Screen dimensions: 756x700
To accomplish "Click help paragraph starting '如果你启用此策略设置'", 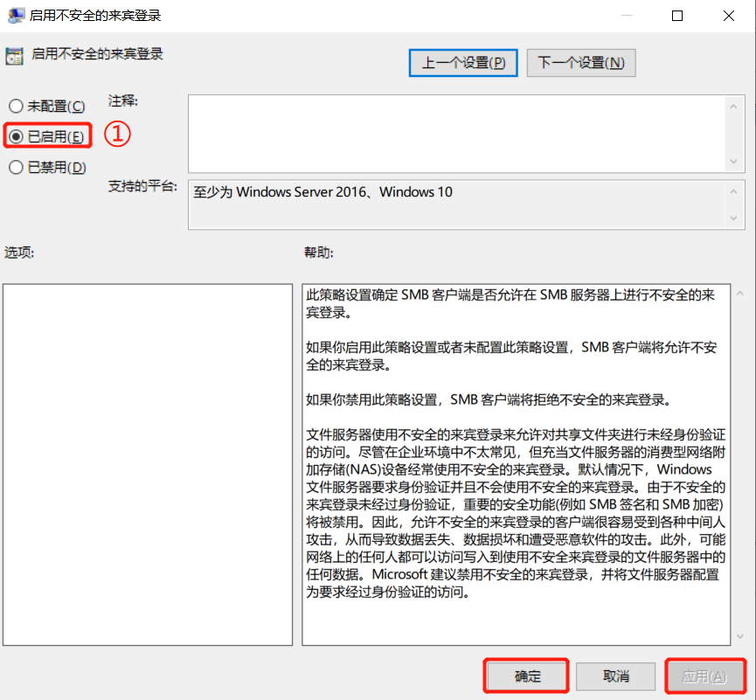I will coord(511,356).
